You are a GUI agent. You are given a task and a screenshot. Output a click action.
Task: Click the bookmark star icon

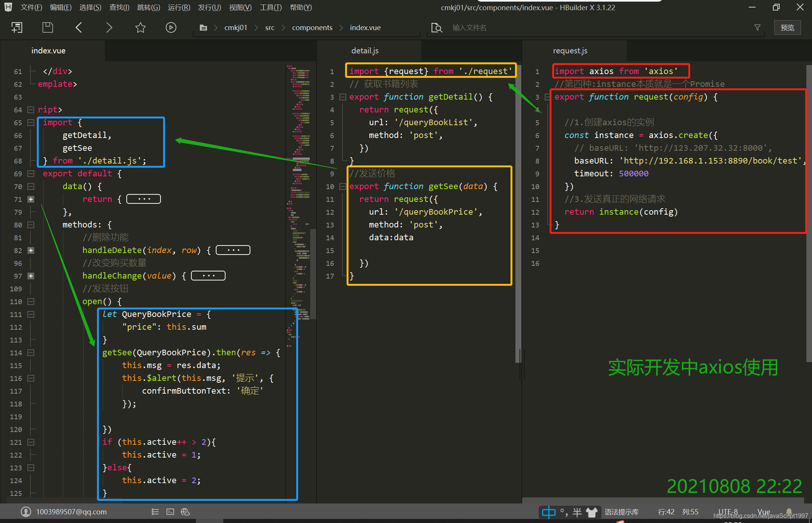140,27
